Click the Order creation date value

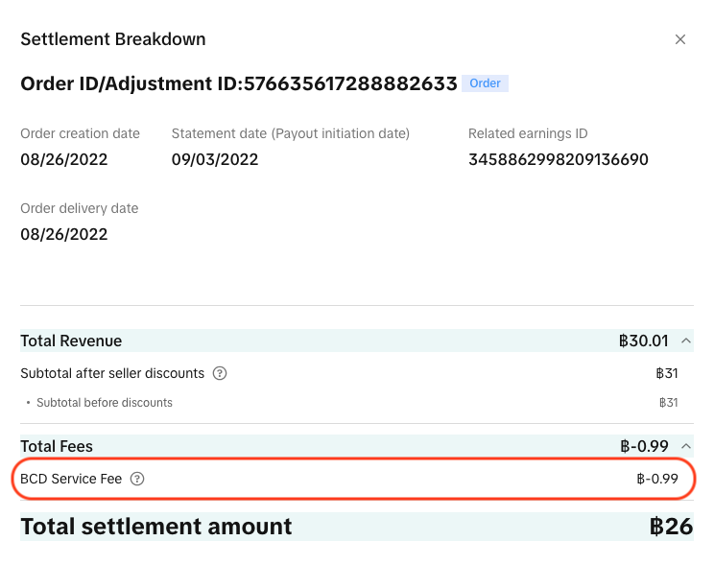(x=63, y=159)
